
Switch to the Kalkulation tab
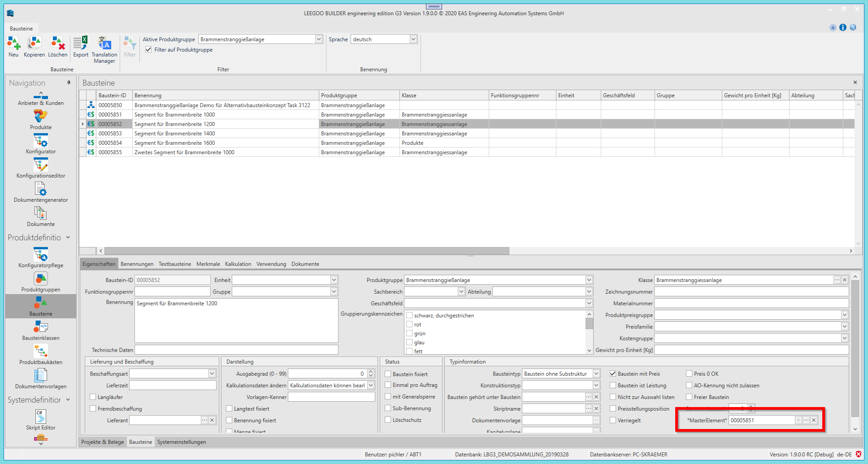pyautogui.click(x=238, y=264)
